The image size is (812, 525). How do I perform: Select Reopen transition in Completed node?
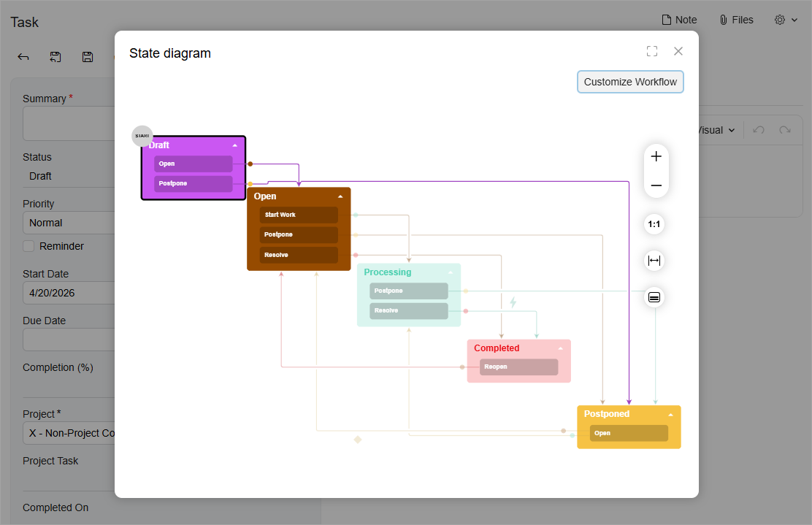(519, 367)
